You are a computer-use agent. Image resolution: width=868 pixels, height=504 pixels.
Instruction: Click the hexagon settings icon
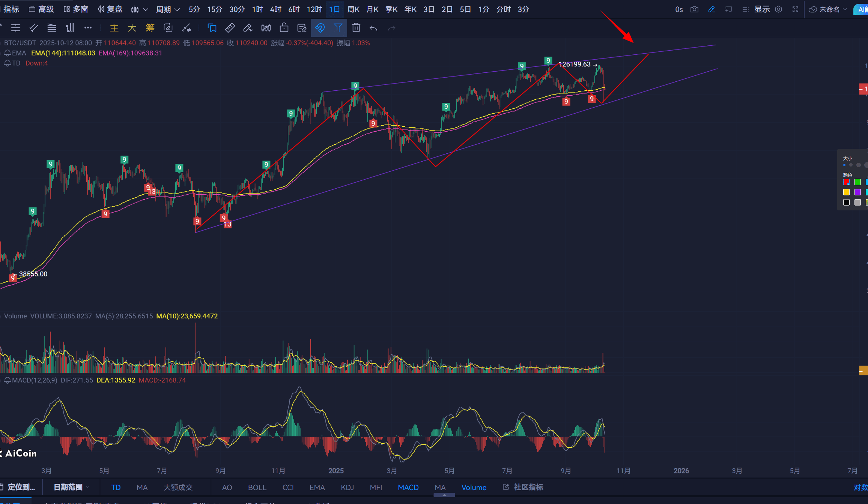[779, 9]
